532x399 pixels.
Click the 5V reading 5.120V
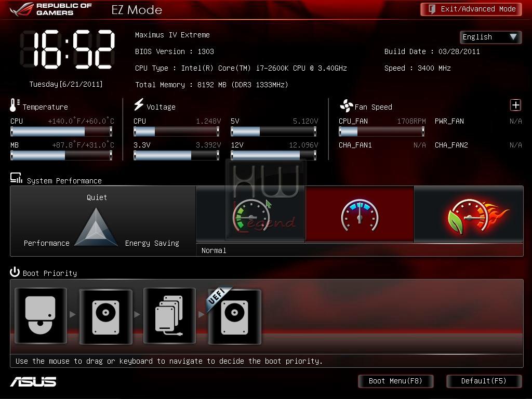coord(305,121)
